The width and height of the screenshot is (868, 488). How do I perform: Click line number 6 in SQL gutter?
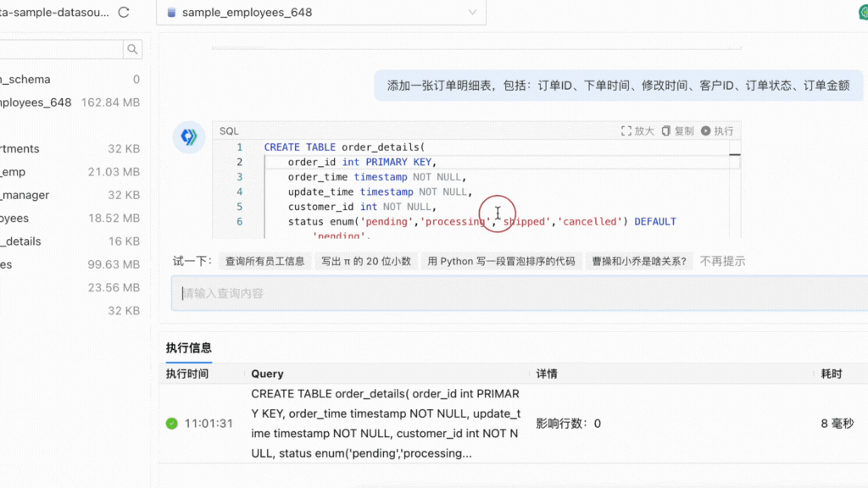pos(239,222)
